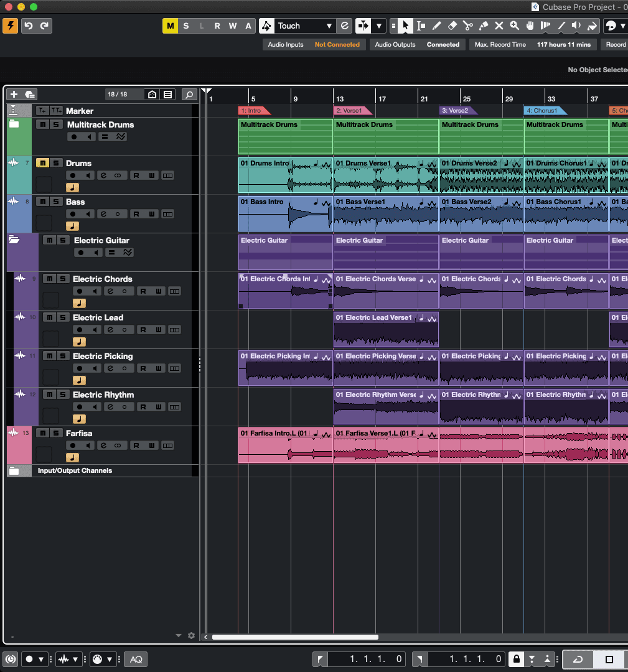Solo the Bass track
The height and width of the screenshot is (672, 628).
(x=55, y=202)
